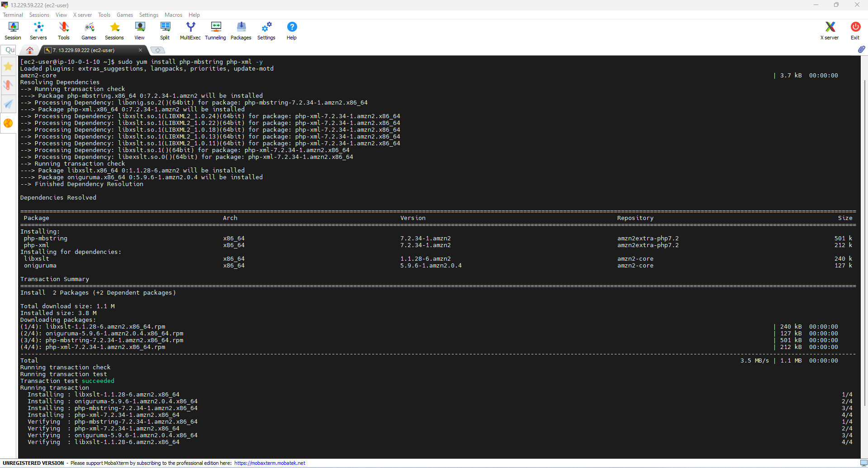The width and height of the screenshot is (868, 468).
Task: Click 'amzn2extra-php7.2' repository for php-xml
Action: 648,245
